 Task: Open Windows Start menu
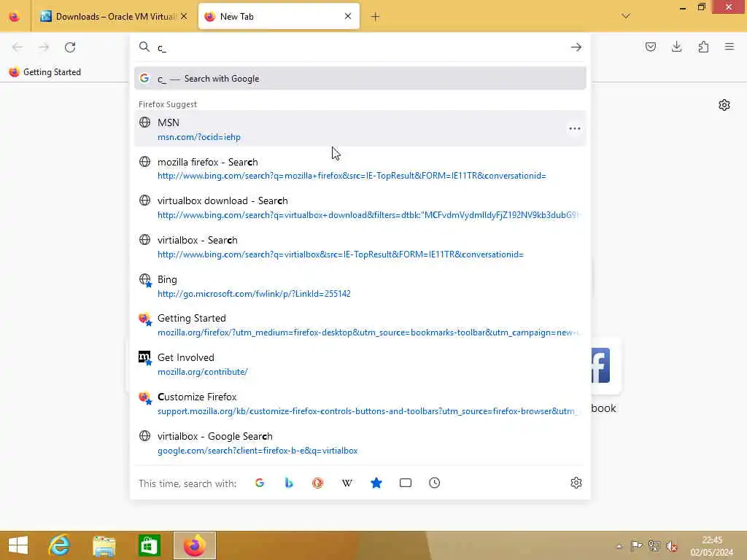[x=18, y=545]
